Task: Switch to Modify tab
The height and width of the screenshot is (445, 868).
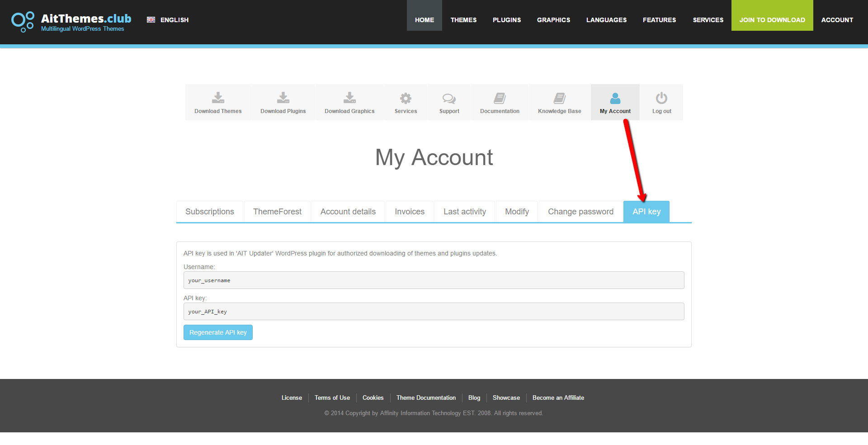Action: (517, 212)
